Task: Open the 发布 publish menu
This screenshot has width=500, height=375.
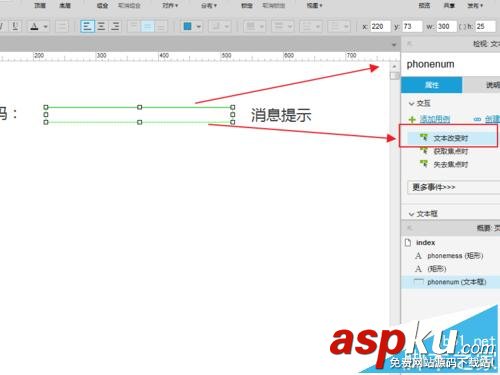Action: pyautogui.click(x=475, y=5)
